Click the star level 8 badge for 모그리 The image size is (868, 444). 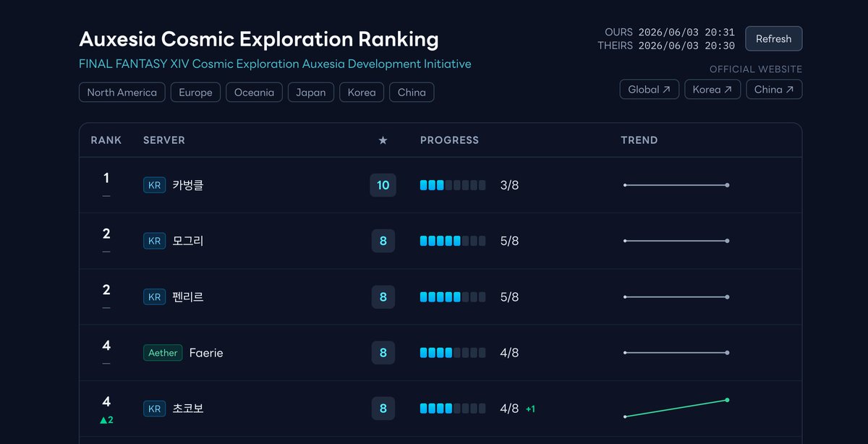[383, 241]
